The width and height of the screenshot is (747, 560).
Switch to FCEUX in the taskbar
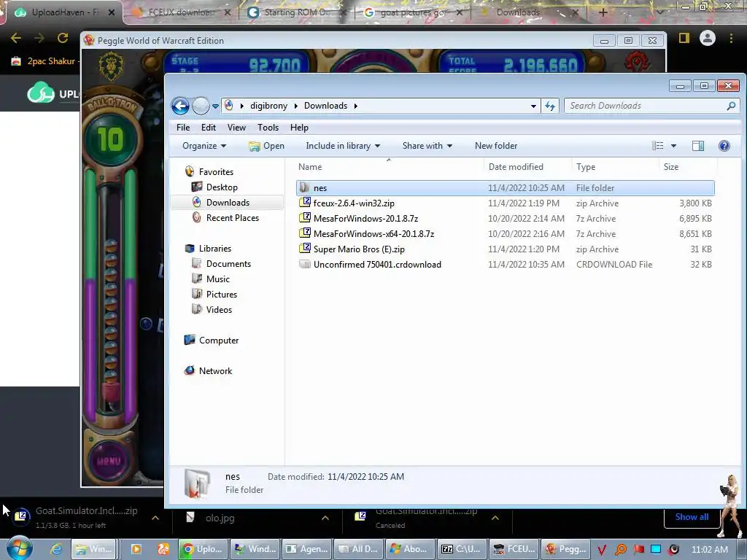pos(514,549)
